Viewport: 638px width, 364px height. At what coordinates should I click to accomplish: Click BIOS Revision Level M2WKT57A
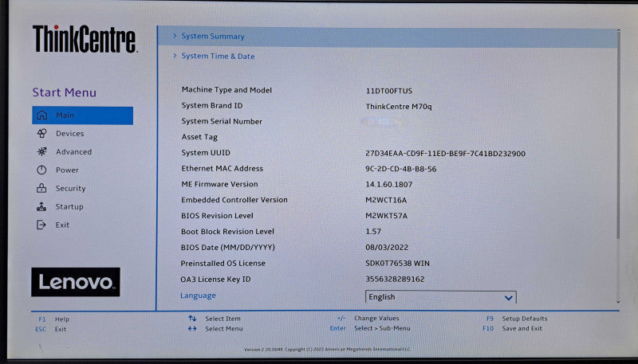(386, 216)
